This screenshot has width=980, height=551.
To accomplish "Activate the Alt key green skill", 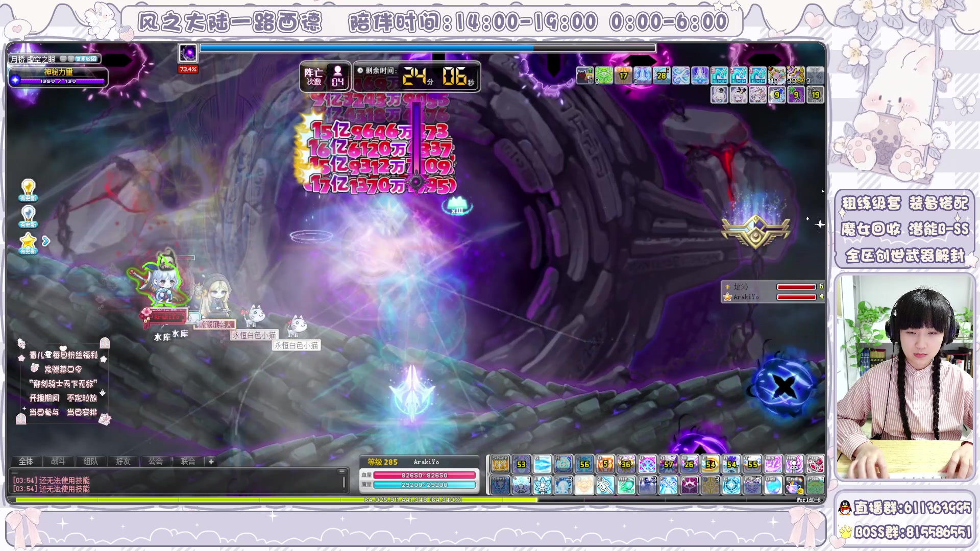I will tap(626, 485).
